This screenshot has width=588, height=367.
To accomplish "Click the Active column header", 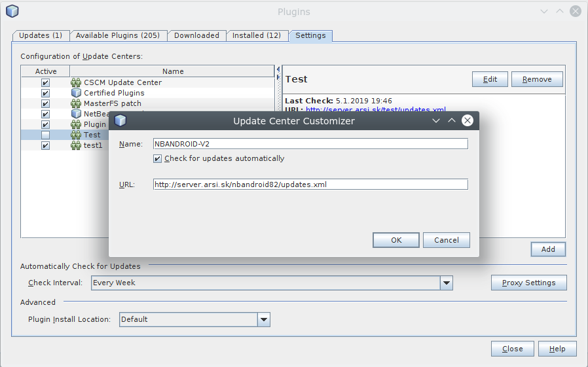I will 46,71.
